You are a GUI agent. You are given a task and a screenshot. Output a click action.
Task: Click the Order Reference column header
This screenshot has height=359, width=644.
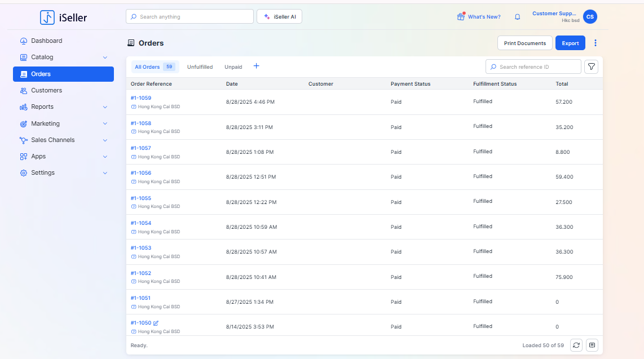(151, 84)
